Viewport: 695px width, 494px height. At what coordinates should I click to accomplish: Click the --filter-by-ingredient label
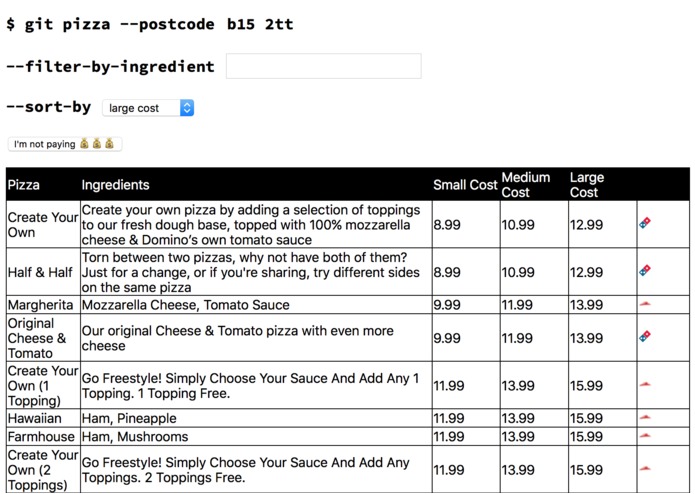(x=110, y=66)
